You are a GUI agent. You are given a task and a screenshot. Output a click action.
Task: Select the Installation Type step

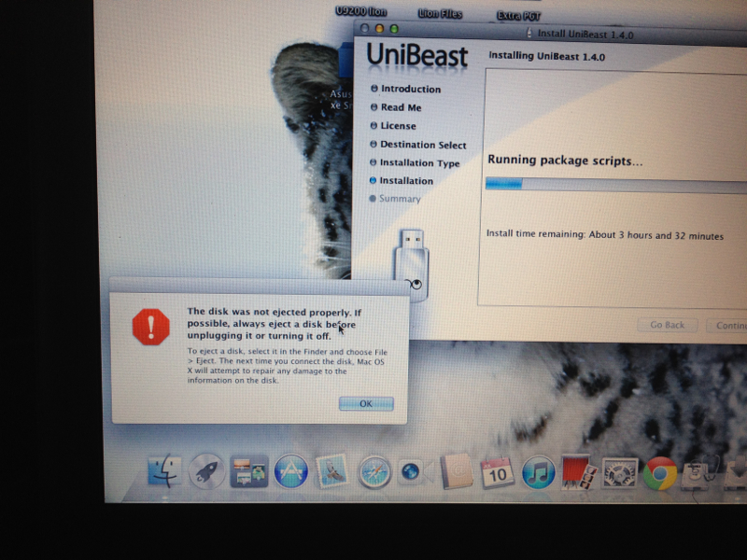(x=415, y=162)
